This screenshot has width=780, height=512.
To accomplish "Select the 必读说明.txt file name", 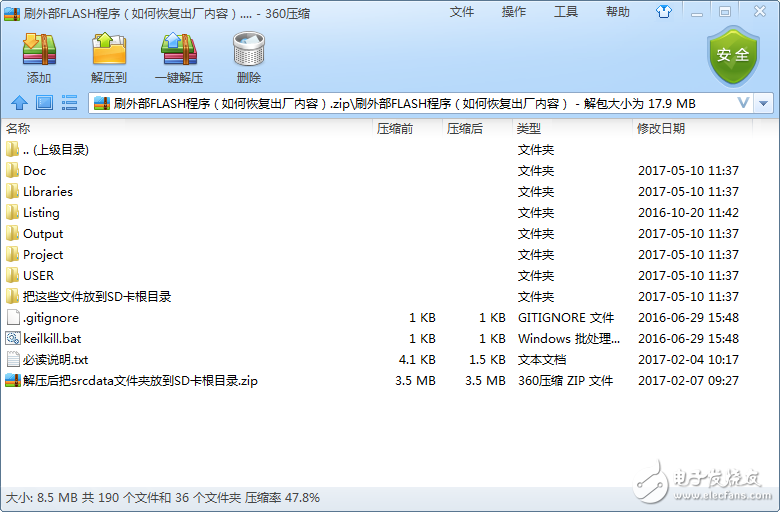I will tap(56, 360).
